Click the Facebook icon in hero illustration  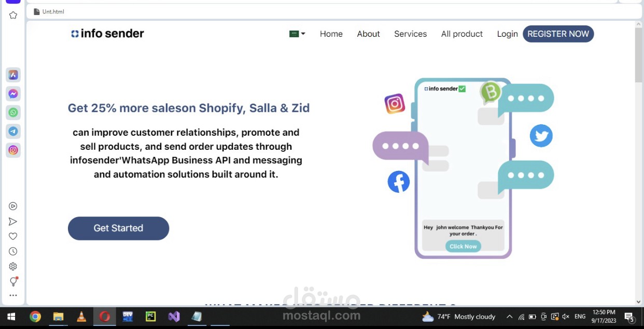(399, 182)
